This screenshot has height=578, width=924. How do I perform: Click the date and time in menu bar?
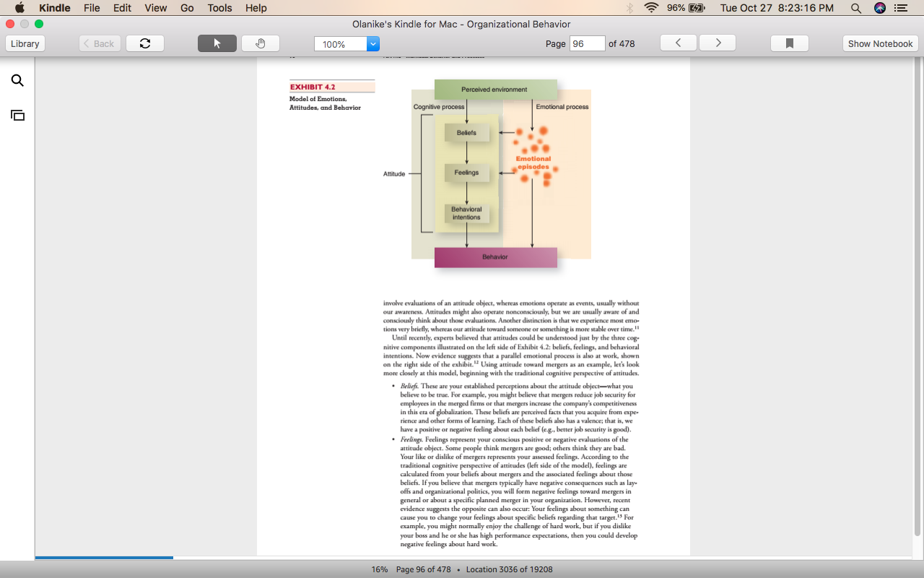tap(777, 8)
